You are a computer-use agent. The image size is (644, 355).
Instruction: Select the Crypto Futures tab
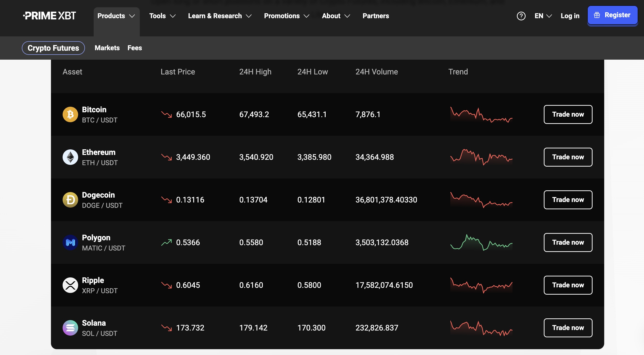53,48
